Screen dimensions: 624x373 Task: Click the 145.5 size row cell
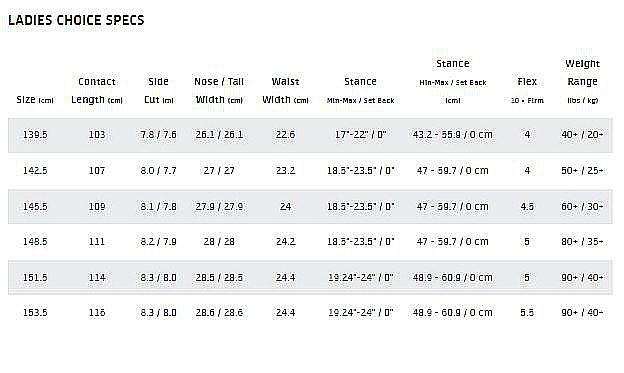coord(35,207)
